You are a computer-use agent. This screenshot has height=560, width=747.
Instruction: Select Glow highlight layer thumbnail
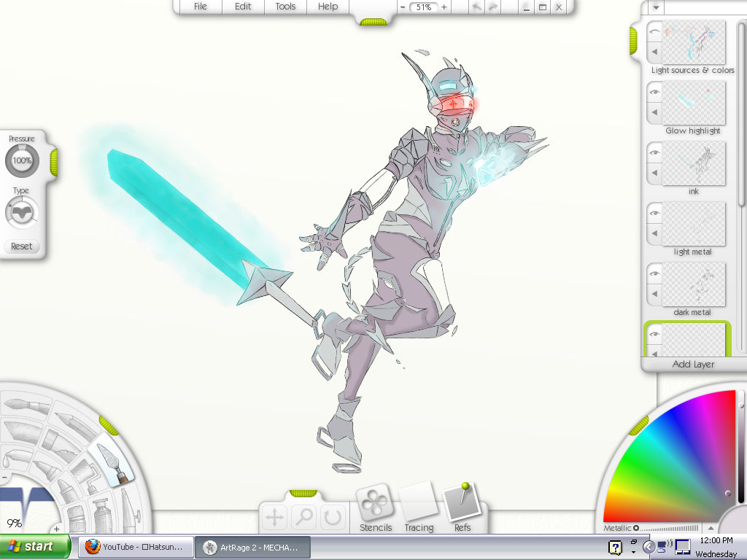pos(694,102)
